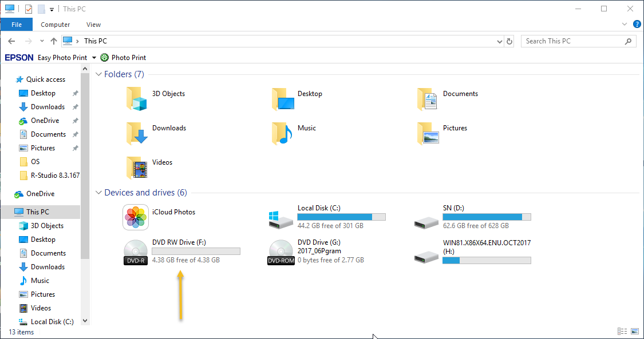Click the Local Disk (C:) usage bar
644x339 pixels.
point(341,217)
